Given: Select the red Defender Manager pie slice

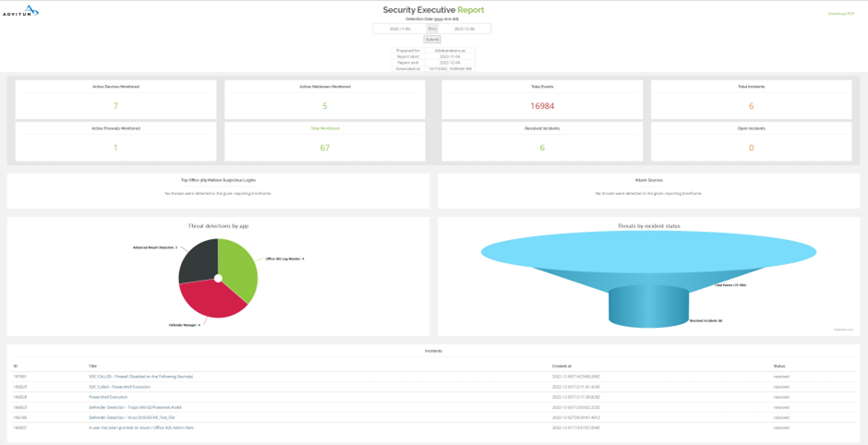Looking at the screenshot, I should pyautogui.click(x=212, y=300).
